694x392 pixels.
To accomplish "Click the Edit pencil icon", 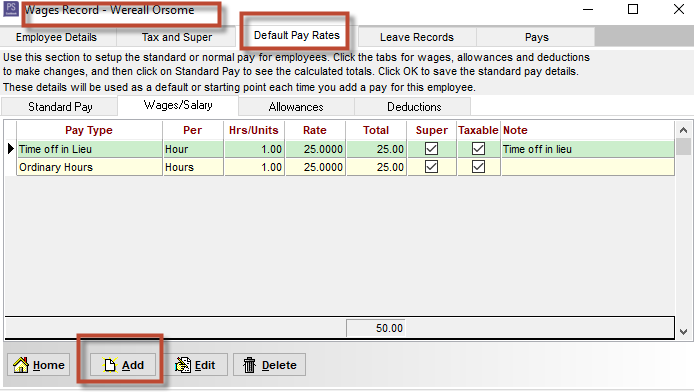I will (183, 365).
